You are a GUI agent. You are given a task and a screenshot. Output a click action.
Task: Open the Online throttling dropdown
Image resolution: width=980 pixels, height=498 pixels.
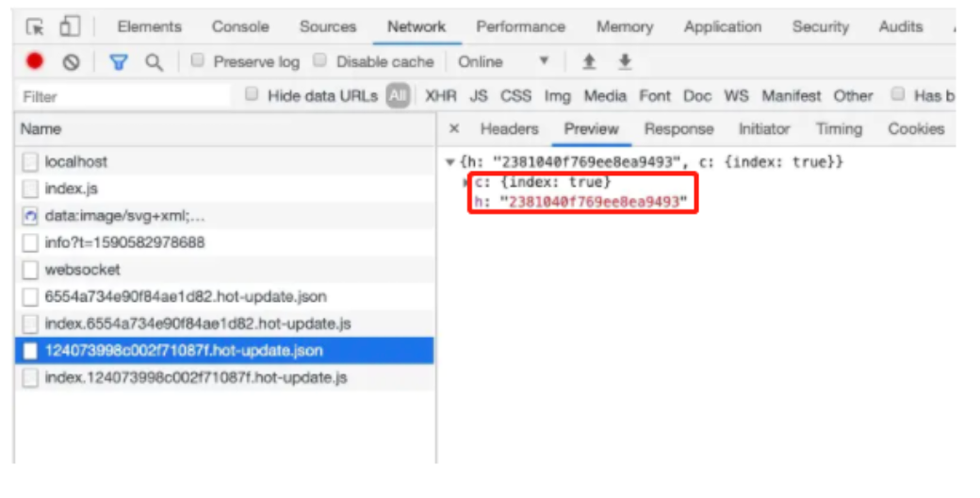(504, 61)
